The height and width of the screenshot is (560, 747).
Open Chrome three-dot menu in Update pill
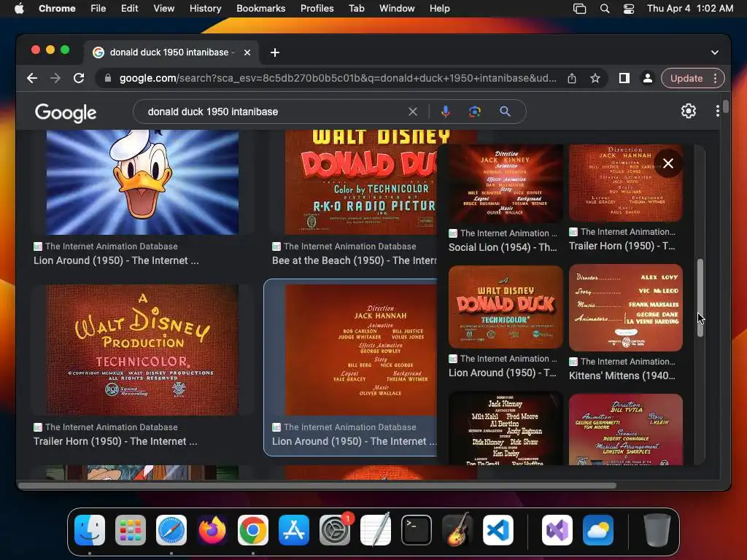tap(715, 78)
